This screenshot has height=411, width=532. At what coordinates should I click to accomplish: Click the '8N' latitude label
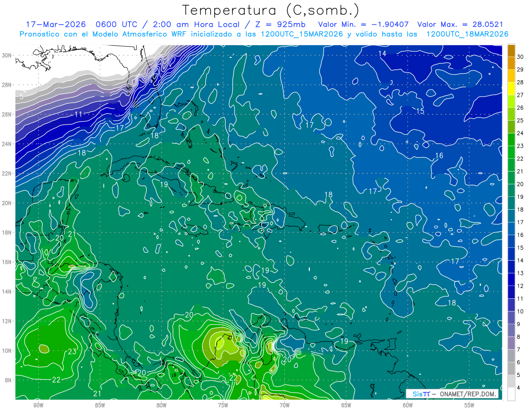[x=9, y=380]
